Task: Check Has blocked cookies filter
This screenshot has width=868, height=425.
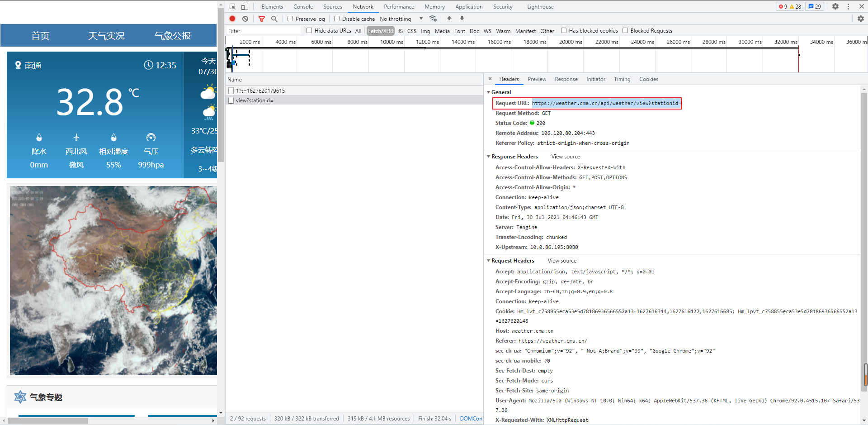Action: tap(564, 30)
